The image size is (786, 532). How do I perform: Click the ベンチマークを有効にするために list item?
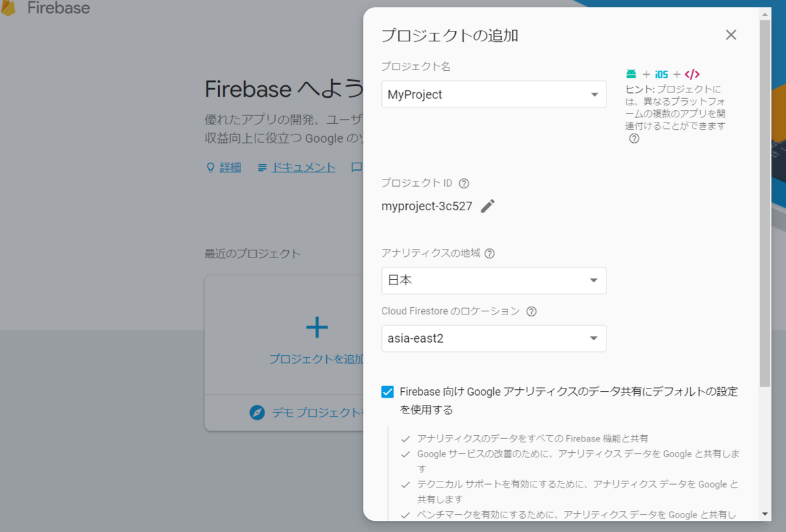578,515
